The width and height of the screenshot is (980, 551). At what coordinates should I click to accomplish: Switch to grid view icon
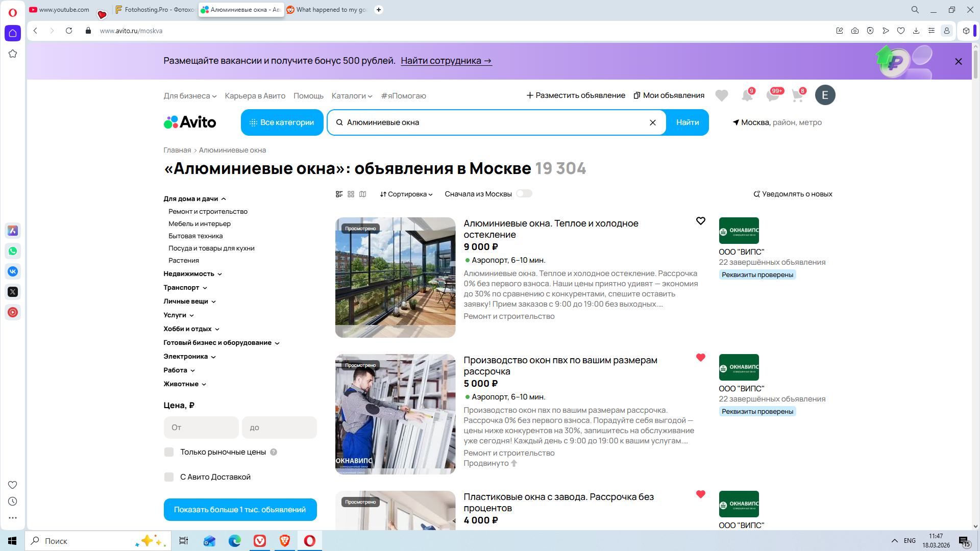(x=351, y=194)
